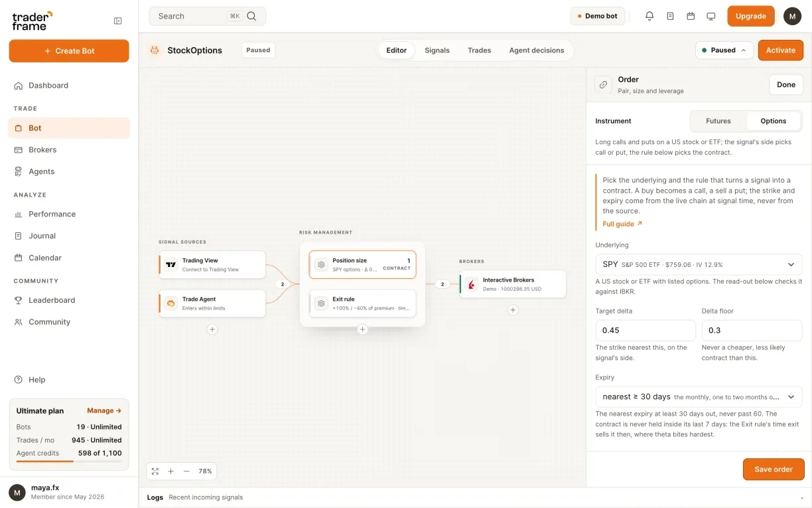The width and height of the screenshot is (812, 508).
Task: Click the Delta floor field
Action: (752, 330)
